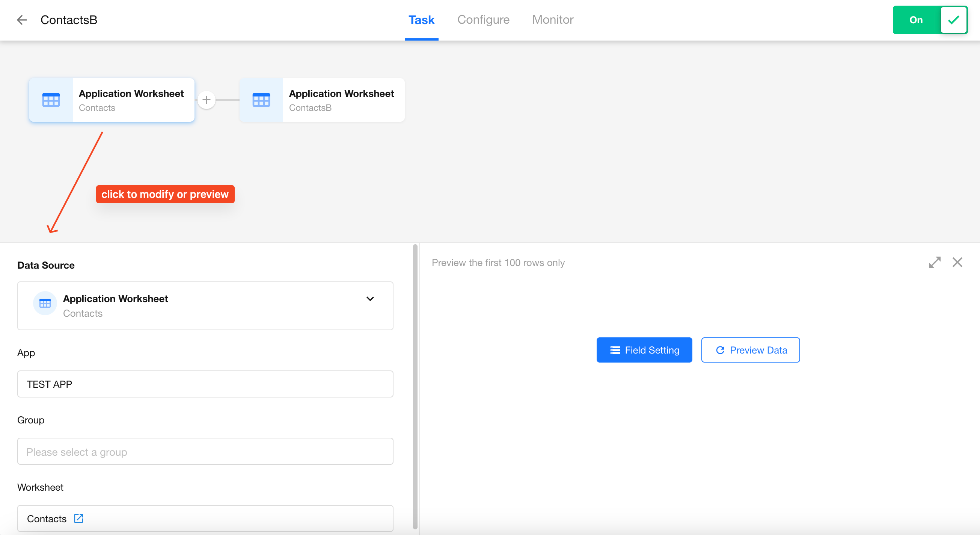Open the Group selection dropdown
The image size is (980, 535).
205,452
